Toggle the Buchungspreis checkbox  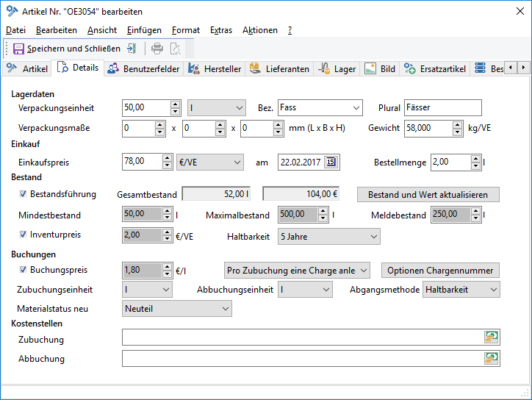pyautogui.click(x=23, y=270)
